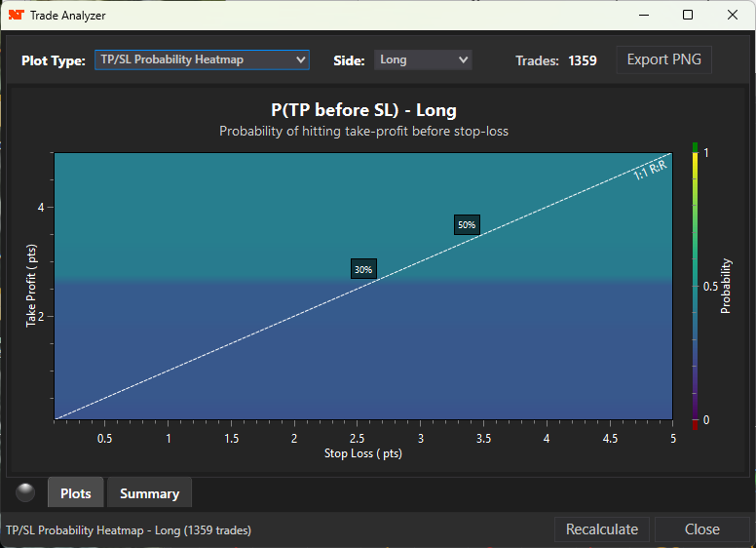
Task: Open the Summary tab
Action: pyautogui.click(x=149, y=493)
